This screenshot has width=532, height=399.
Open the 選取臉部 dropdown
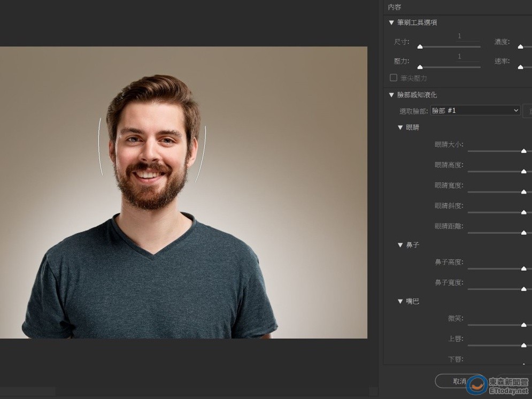pos(475,110)
